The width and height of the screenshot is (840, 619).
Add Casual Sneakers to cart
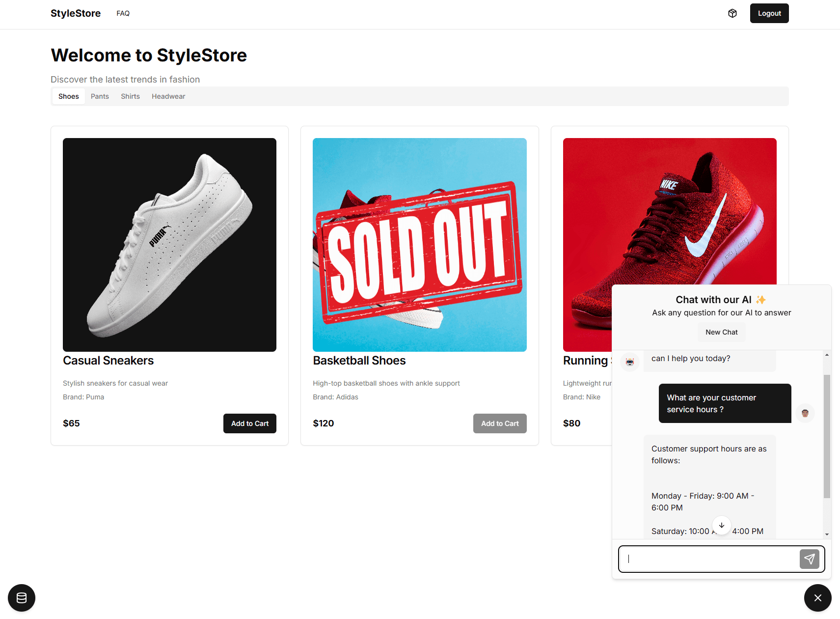pos(249,423)
